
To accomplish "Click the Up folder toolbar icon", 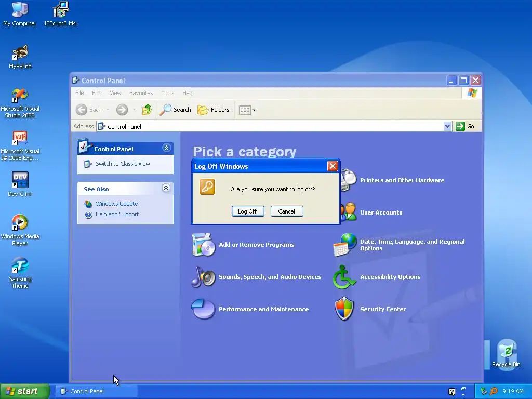I will (147, 110).
